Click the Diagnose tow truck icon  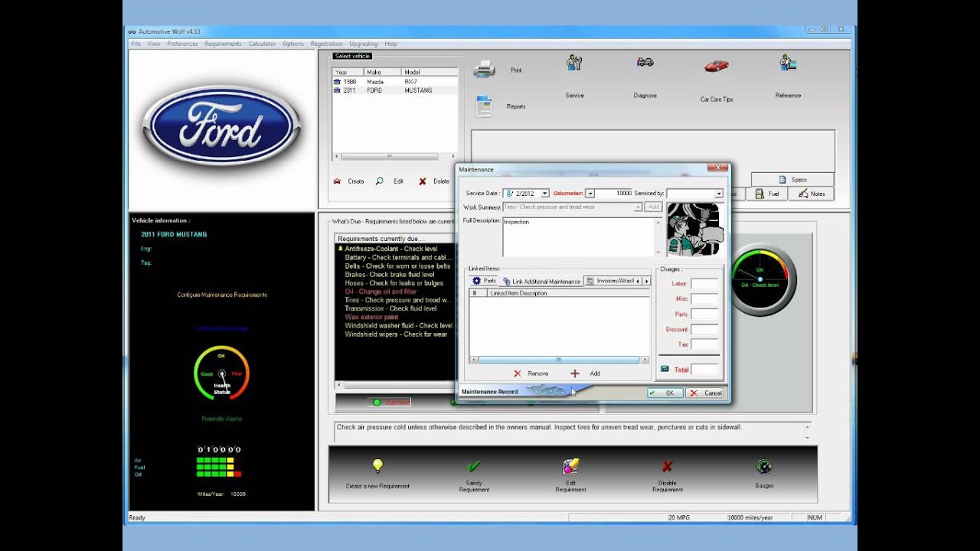pos(645,62)
